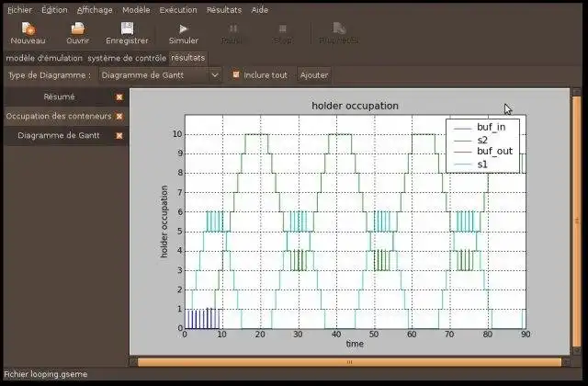Open the Edition menu

pyautogui.click(x=54, y=10)
